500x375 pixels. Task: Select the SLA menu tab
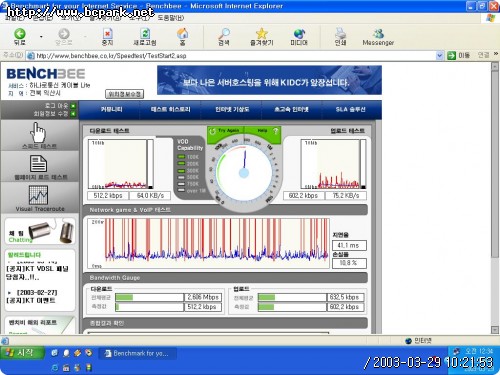[x=350, y=109]
